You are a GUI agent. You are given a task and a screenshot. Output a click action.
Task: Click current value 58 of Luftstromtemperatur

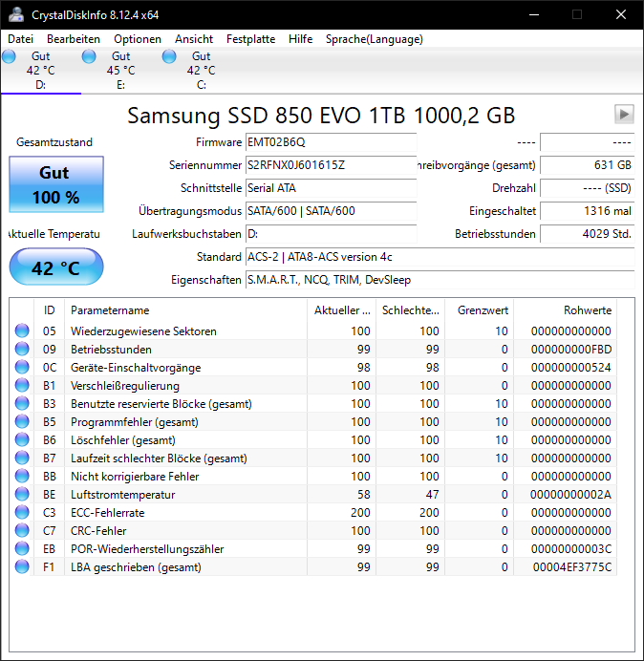point(363,494)
